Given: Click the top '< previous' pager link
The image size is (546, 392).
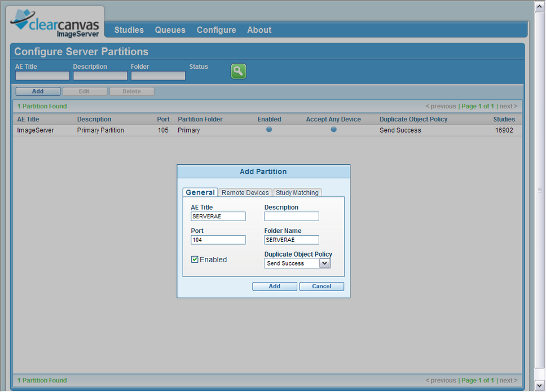Looking at the screenshot, I should click(441, 106).
